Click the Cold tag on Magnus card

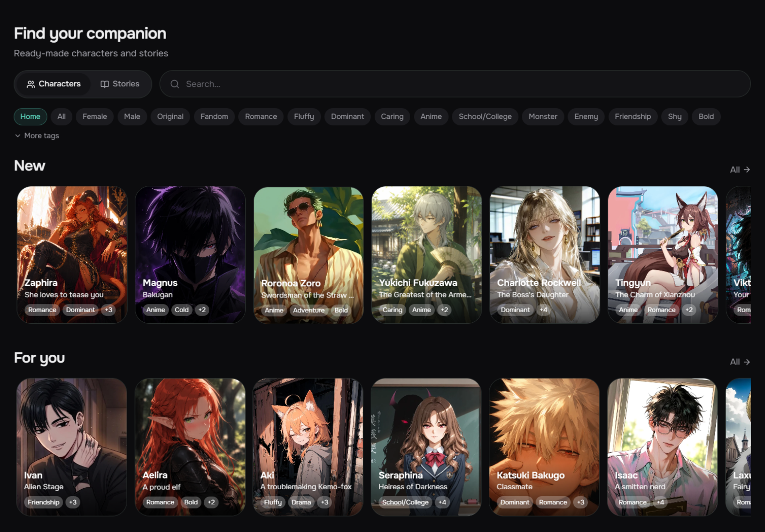(x=182, y=310)
